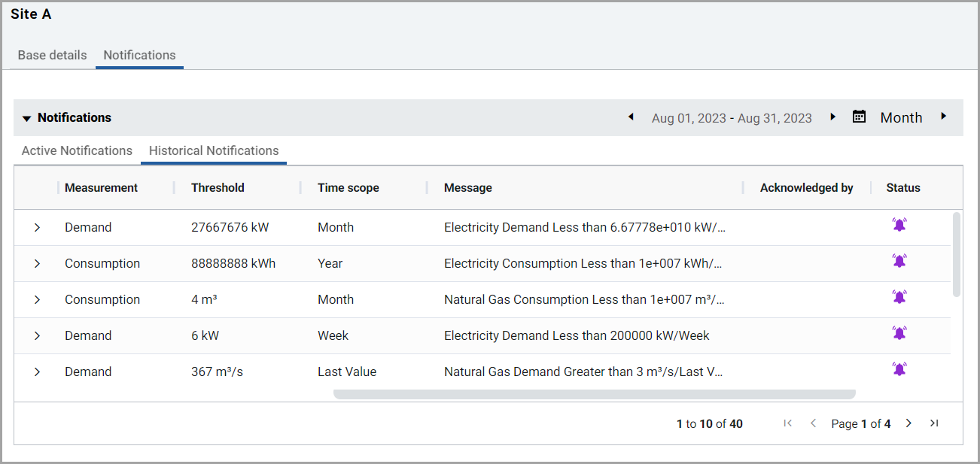Expand the 6 kW Demand row
This screenshot has width=980, height=464.
37,336
